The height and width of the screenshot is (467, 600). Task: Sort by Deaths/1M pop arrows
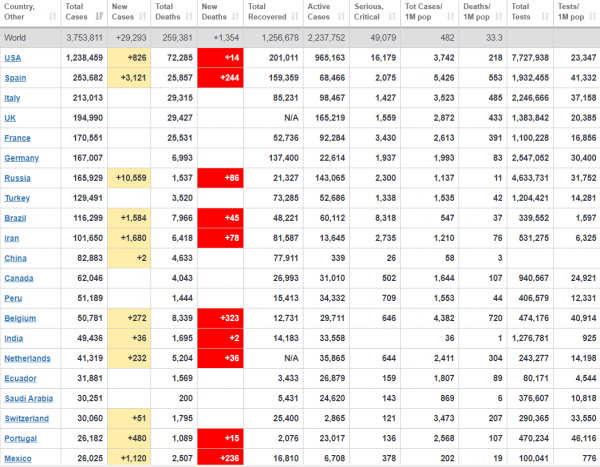tap(499, 16)
